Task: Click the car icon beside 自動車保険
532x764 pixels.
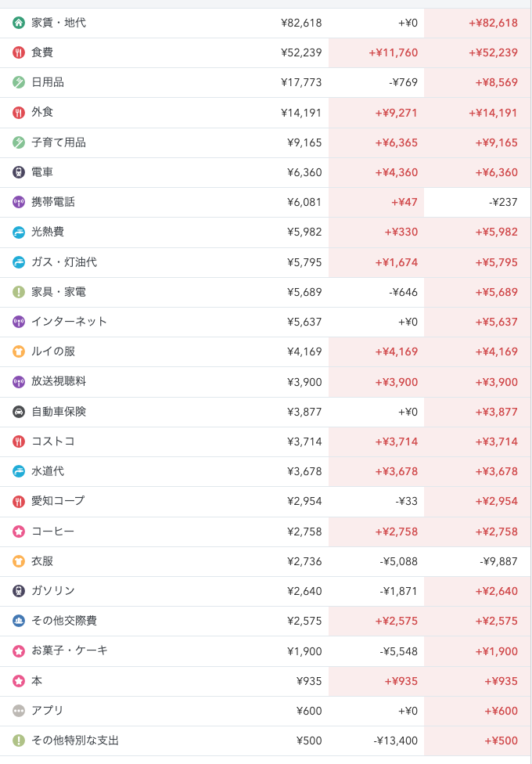Action: 19,412
